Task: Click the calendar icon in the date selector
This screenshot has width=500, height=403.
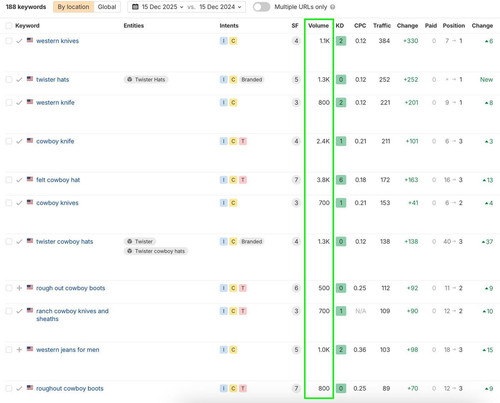Action: [x=135, y=7]
